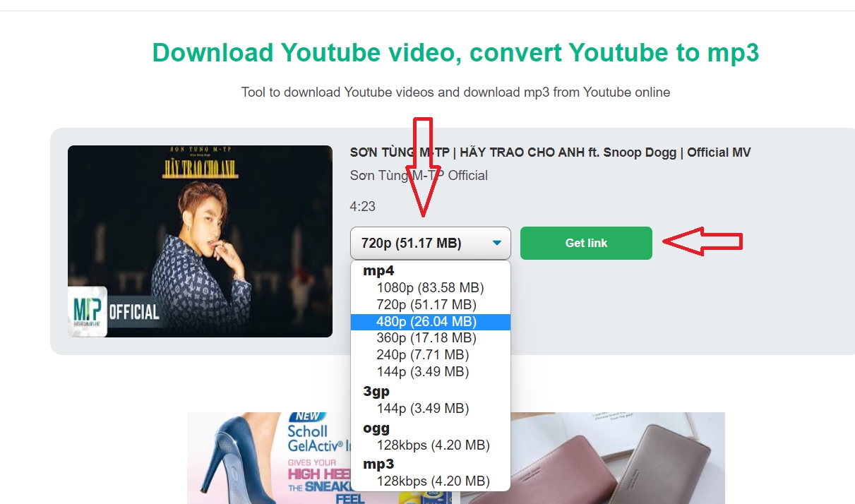Click the HÃY TRAO CHO ANH video title
The height and width of the screenshot is (504, 855).
tap(550, 152)
